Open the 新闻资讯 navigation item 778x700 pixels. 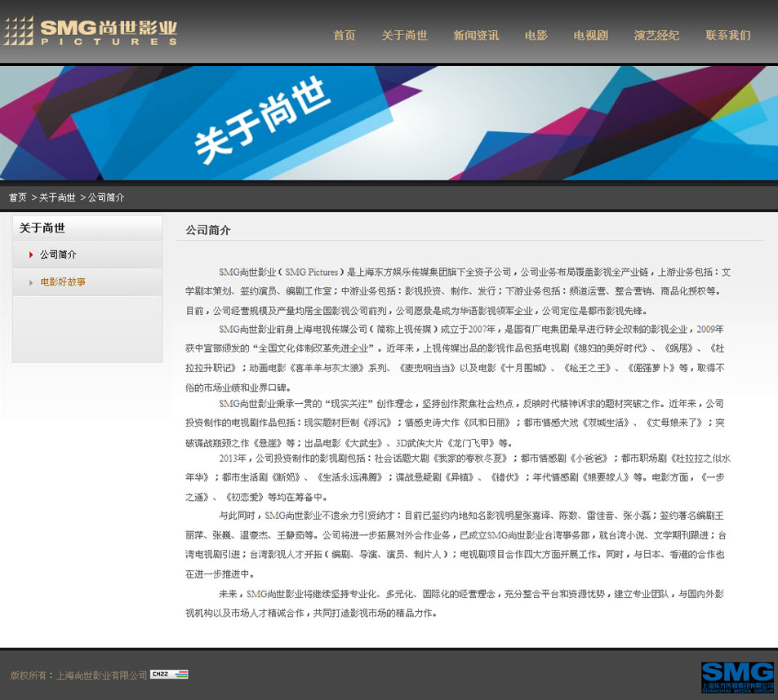pos(476,35)
